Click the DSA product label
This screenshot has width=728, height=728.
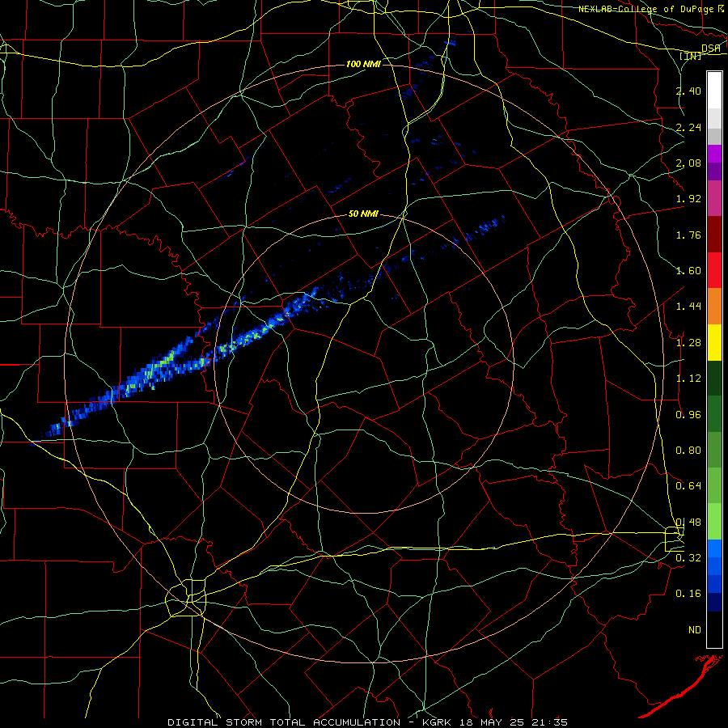point(710,48)
